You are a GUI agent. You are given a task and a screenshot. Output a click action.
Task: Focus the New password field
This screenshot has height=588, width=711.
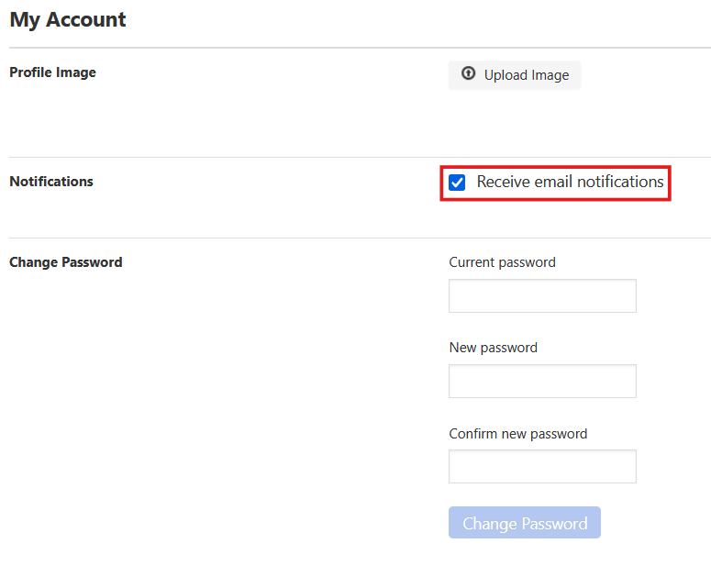[x=542, y=382]
